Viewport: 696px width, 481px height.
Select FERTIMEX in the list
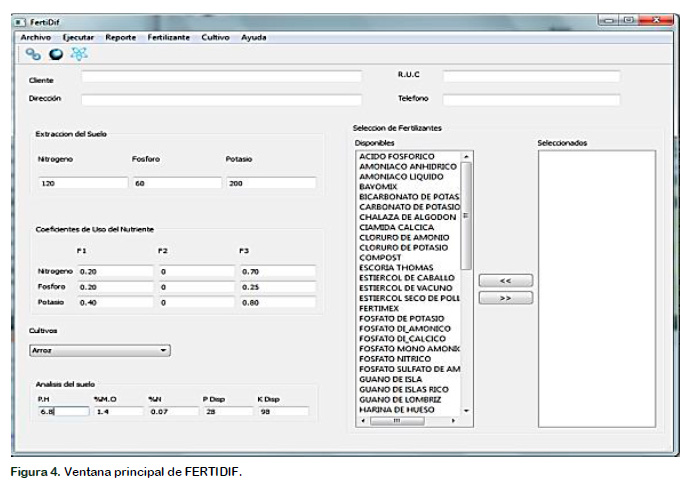click(x=379, y=308)
